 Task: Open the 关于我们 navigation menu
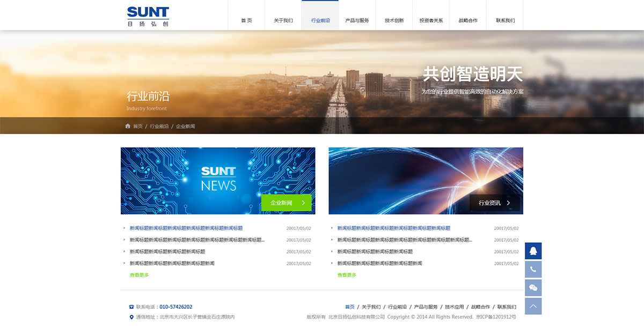283,20
